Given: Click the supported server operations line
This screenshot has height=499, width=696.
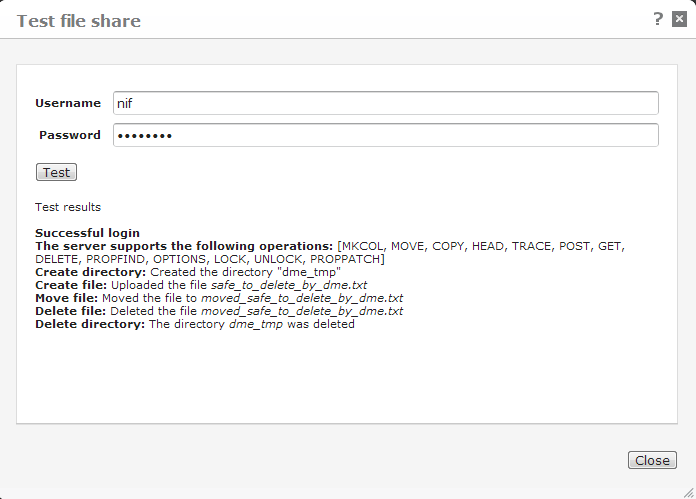Looking at the screenshot, I should [185, 246].
